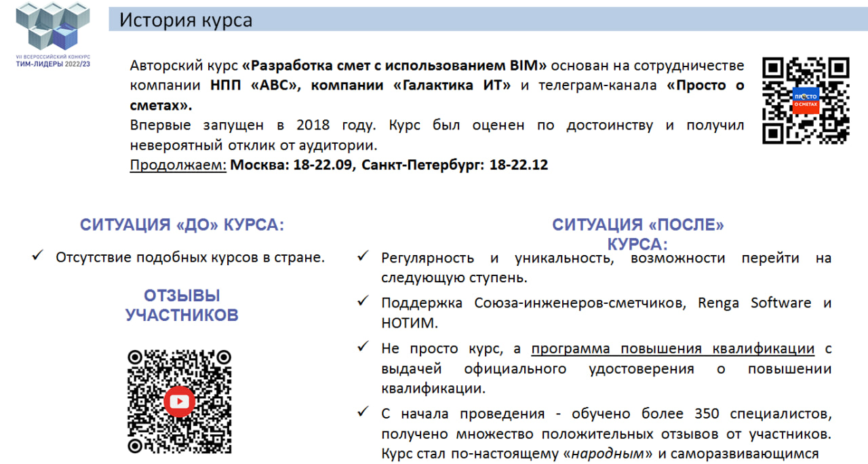This screenshot has width=868, height=464.
Task: Click bold text «Разработка смет с использованием BIM»
Action: 395,66
